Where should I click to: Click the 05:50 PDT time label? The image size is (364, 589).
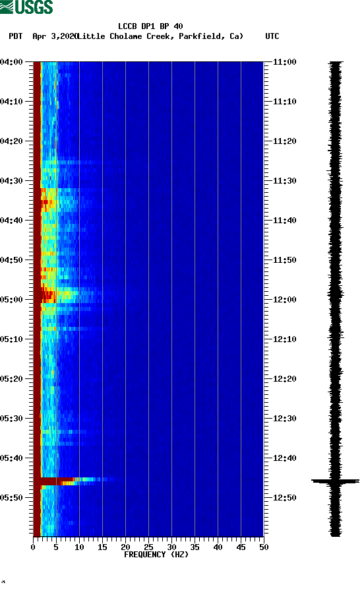[x=12, y=498]
